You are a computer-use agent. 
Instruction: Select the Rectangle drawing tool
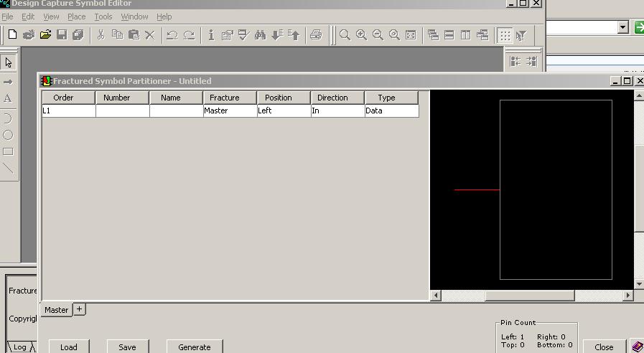click(8, 151)
